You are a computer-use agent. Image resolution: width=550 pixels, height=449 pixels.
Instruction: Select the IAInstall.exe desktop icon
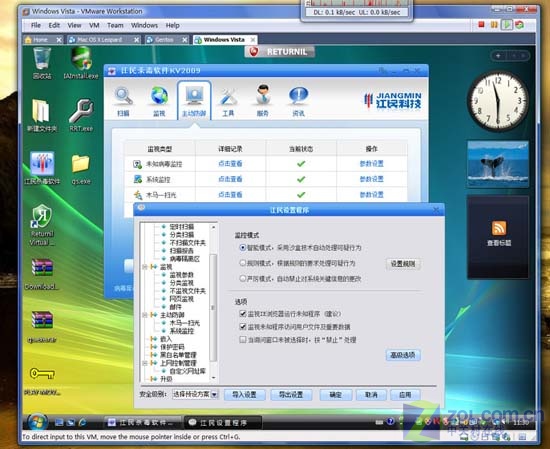(x=81, y=64)
